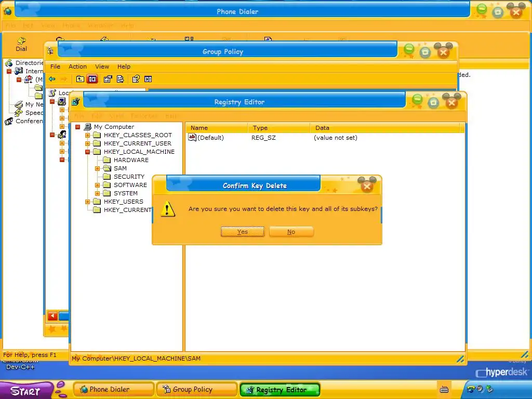
Task: Close the Confirm Key Delete dialog
Action: coord(367,186)
